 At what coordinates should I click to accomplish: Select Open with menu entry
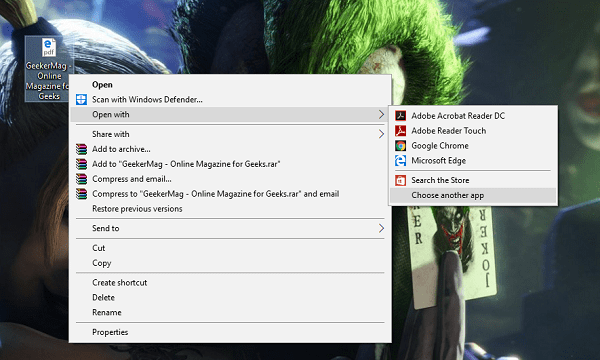(230, 114)
